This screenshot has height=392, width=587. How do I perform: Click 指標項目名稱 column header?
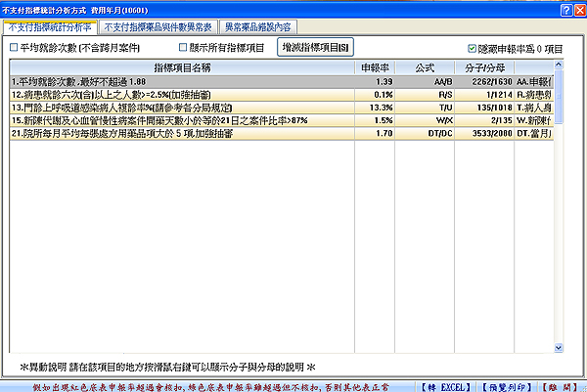[x=184, y=68]
